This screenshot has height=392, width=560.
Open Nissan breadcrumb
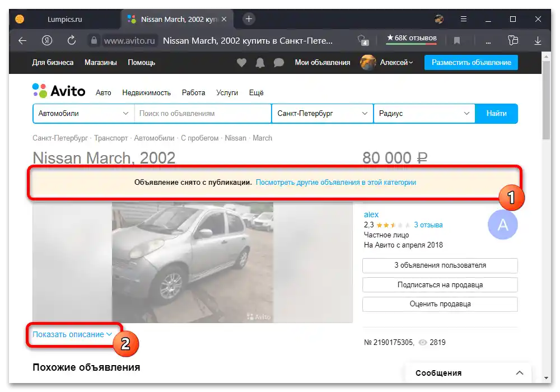[x=235, y=138]
